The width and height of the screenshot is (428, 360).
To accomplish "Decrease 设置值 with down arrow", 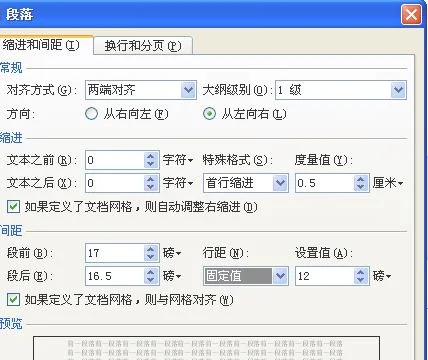I will tap(360, 280).
